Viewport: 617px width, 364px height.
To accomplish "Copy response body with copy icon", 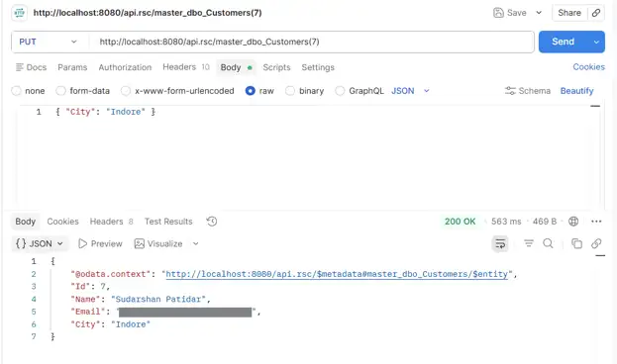I will [x=576, y=243].
